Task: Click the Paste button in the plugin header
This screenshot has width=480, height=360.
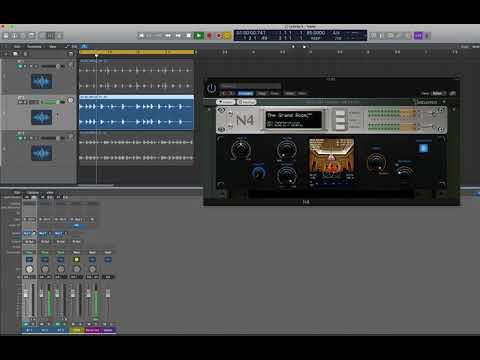Action: 275,93
